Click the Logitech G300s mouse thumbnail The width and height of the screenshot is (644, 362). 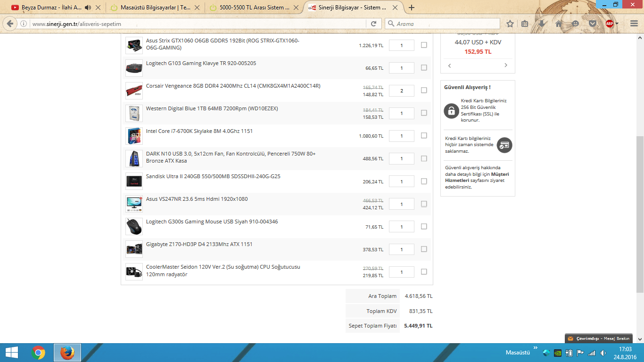(x=134, y=226)
